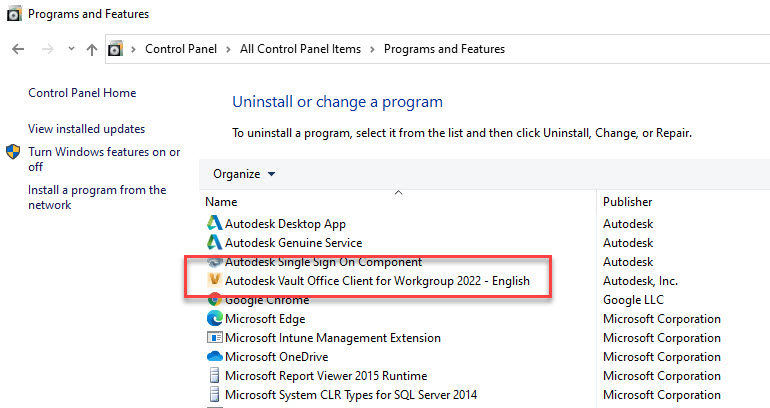This screenshot has width=770, height=408.
Task: Click the Google Chrome icon
Action: coord(215,299)
